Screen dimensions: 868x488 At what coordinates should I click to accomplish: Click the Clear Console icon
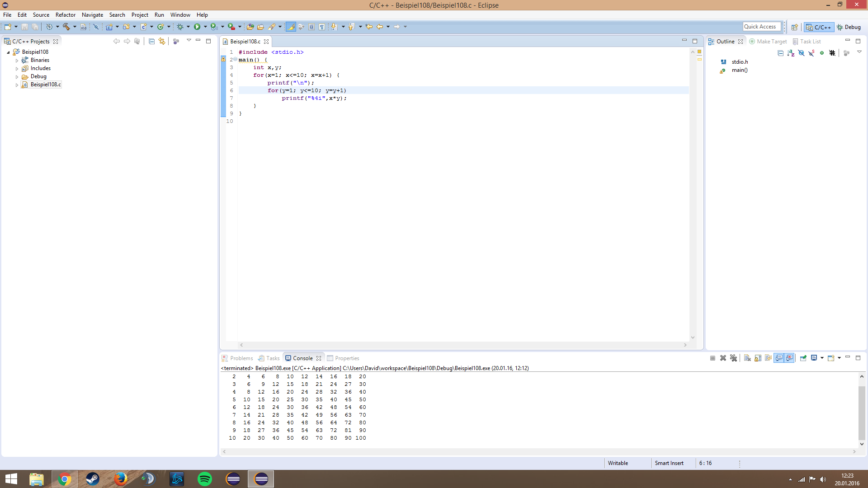747,358
